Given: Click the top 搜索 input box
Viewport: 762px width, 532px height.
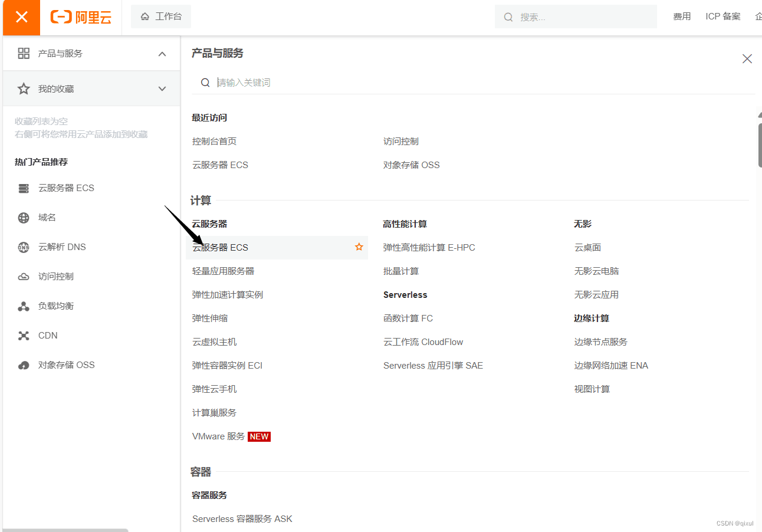Looking at the screenshot, I should pos(576,17).
